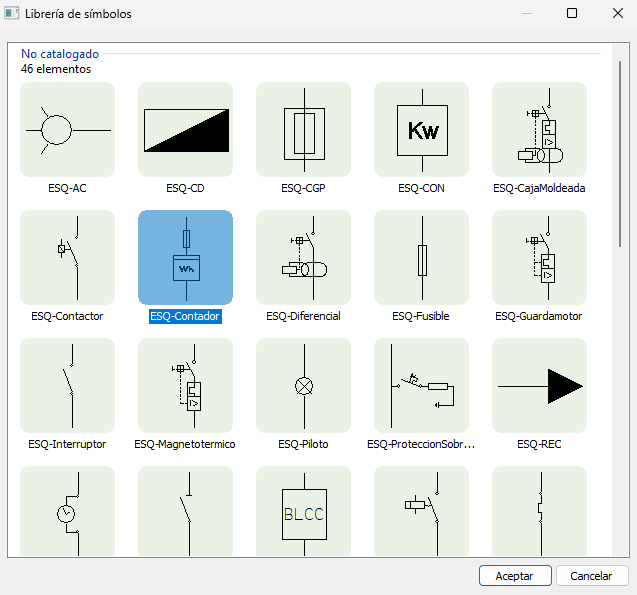Image resolution: width=637 pixels, height=595 pixels.
Task: Pick the ESQ-Diferencial symbol
Action: [x=303, y=257]
